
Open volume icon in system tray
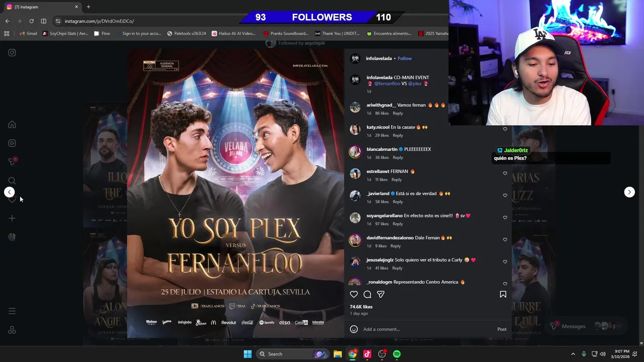click(x=603, y=354)
